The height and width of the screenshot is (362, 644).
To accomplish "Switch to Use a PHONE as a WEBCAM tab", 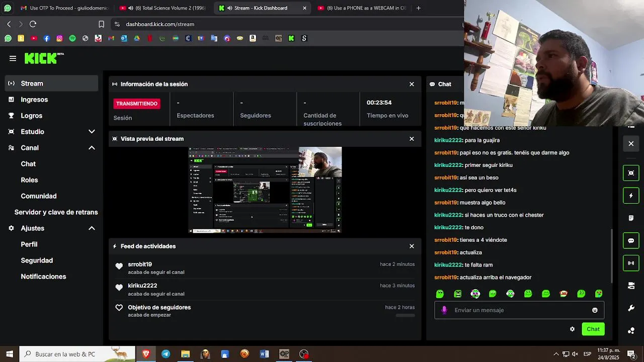I will 361,8.
